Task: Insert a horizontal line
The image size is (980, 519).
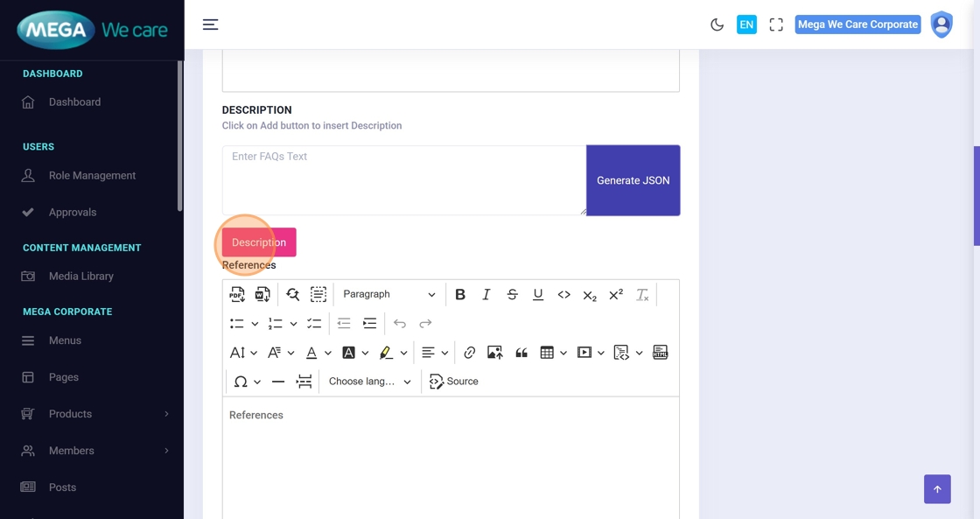Action: [x=278, y=382]
